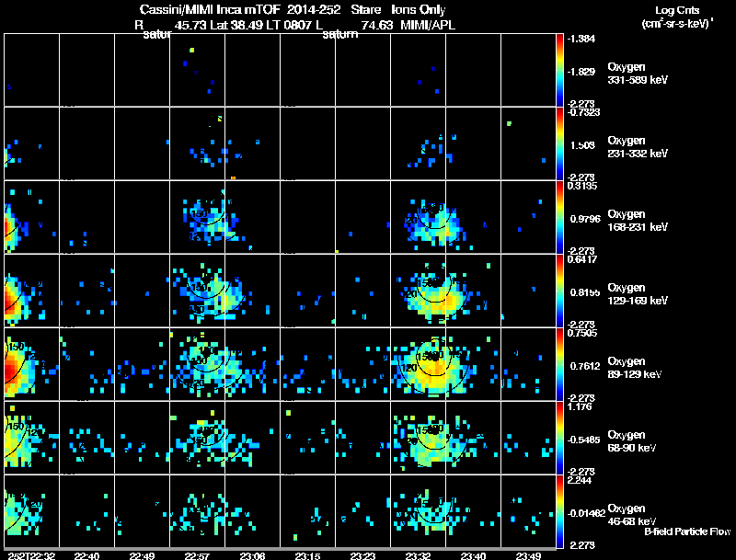Click the 'Oxygen 46-68 keV' row label
Screen dimensions: 736x560
[632, 515]
